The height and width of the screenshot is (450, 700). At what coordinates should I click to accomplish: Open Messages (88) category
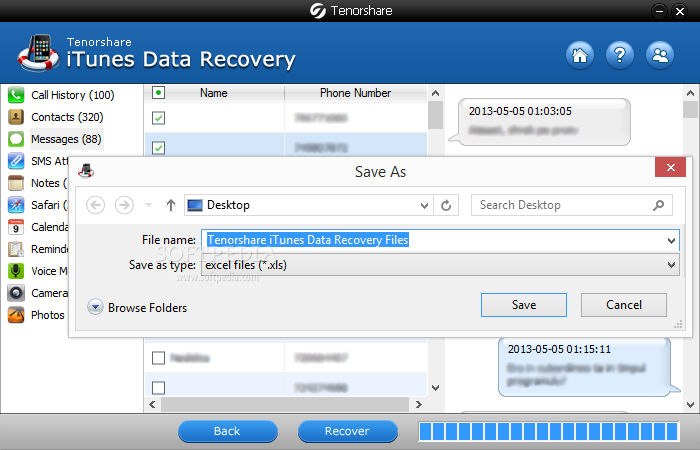point(67,139)
